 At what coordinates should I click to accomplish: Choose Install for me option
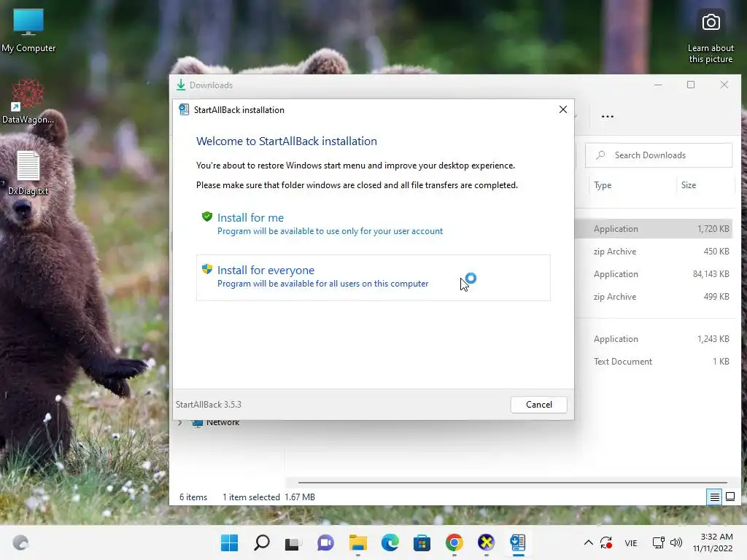pos(373,224)
